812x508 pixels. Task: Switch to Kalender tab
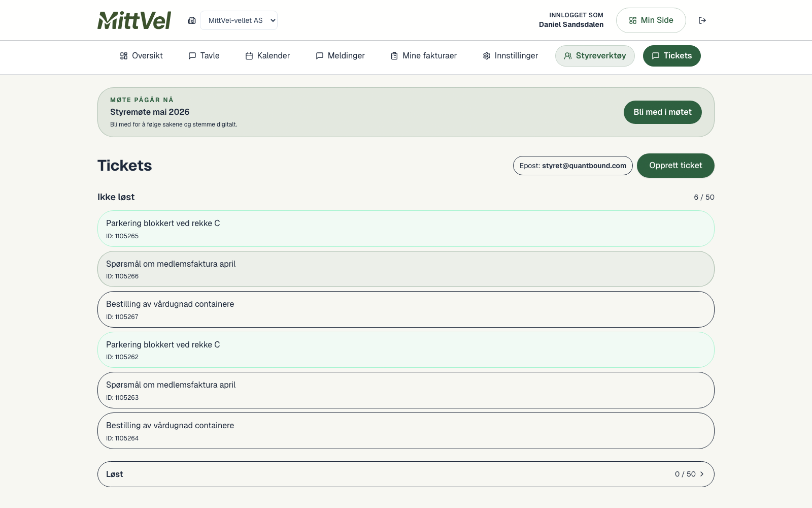267,56
